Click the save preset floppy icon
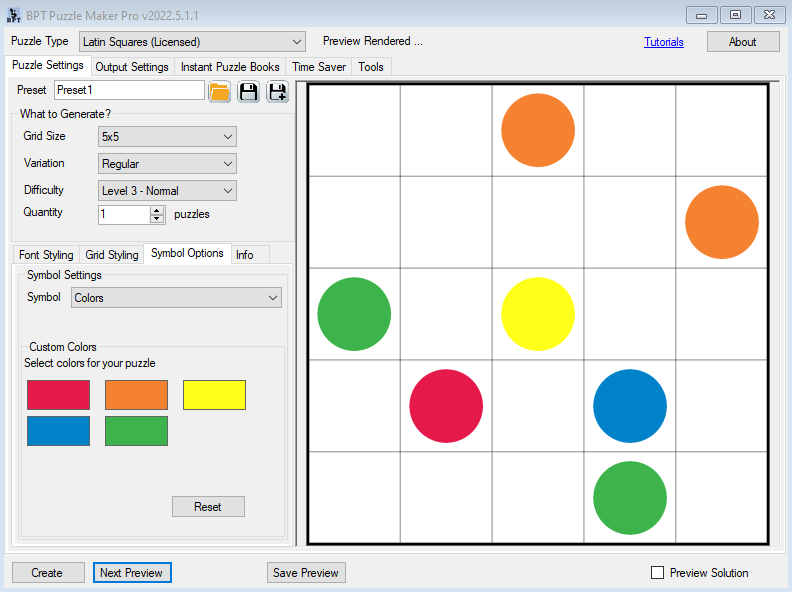 248,92
